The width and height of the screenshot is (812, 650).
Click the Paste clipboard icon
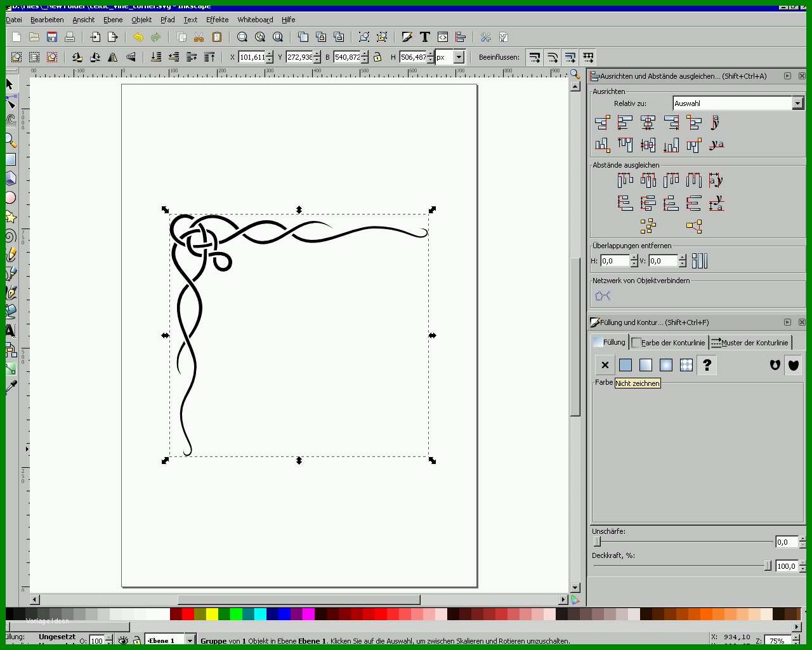click(x=217, y=37)
